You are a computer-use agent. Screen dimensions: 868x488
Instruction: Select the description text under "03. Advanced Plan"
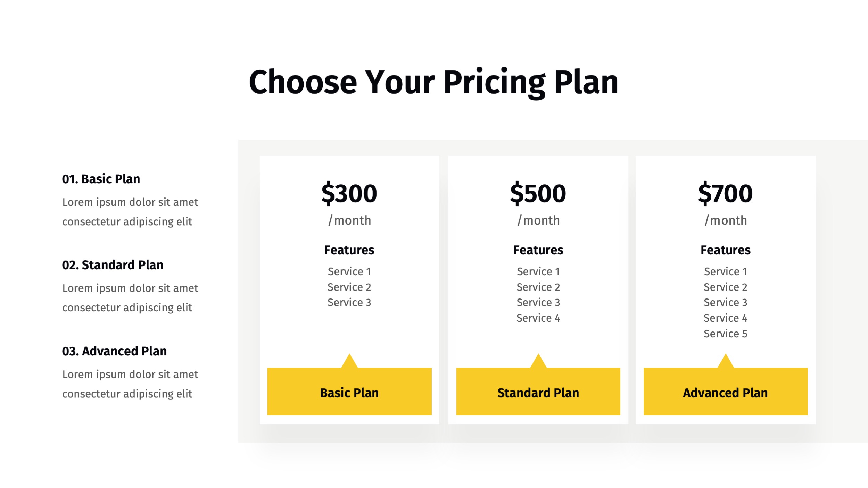point(130,384)
